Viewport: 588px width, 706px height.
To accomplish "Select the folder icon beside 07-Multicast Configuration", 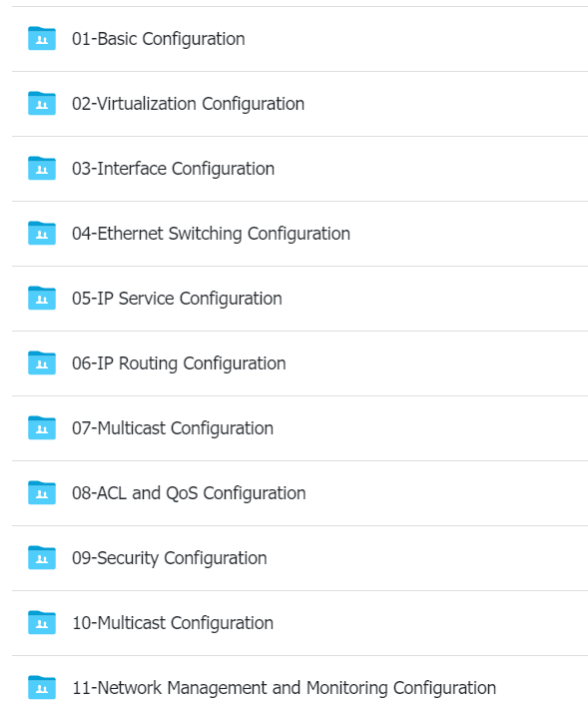I will (41, 427).
